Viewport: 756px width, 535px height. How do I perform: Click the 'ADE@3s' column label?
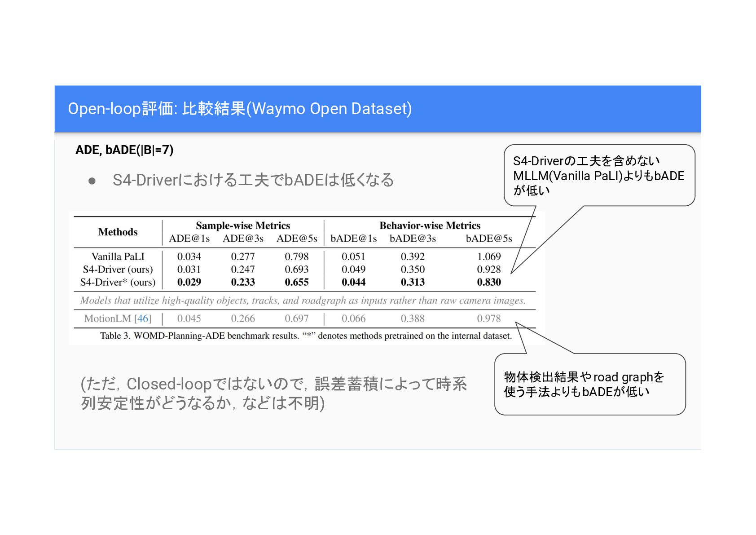coord(243,239)
